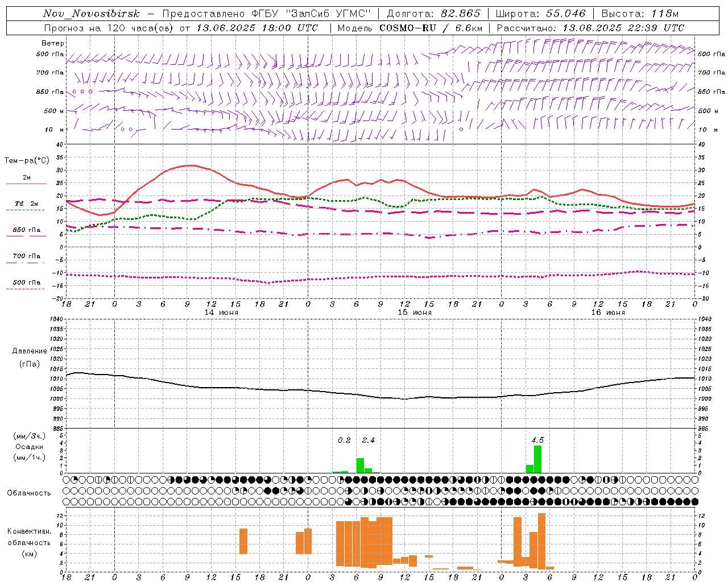Viewport: 728px width, 582px height.
Task: Click the precipitation total value "0.2"
Action: pos(344,440)
